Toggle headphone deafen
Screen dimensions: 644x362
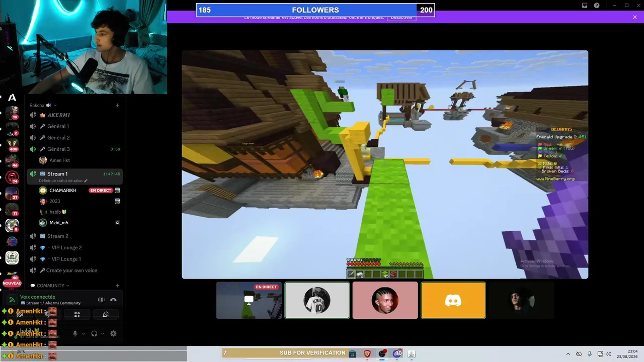[x=94, y=333]
